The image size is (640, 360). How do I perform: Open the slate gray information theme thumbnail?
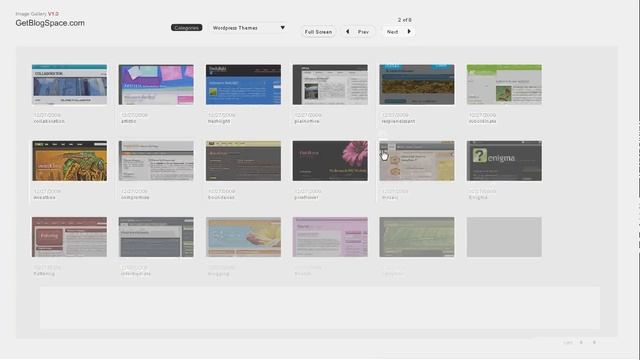click(x=156, y=237)
